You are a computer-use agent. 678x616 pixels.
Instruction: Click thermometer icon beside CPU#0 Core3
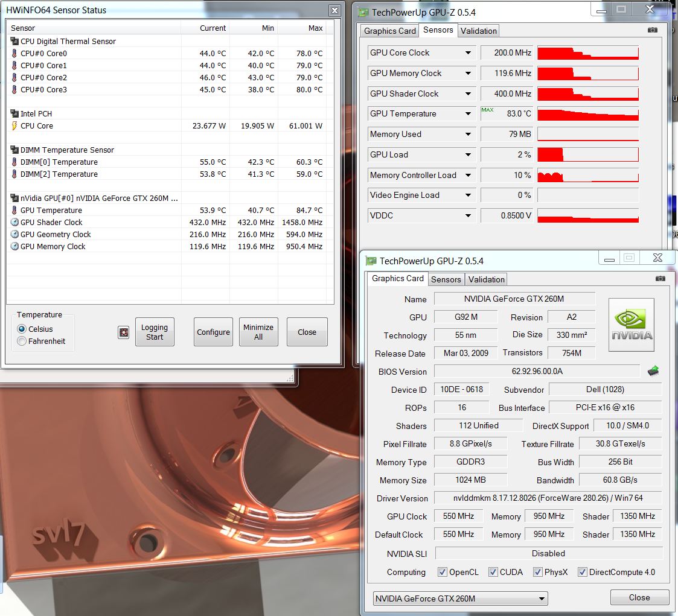pos(14,89)
